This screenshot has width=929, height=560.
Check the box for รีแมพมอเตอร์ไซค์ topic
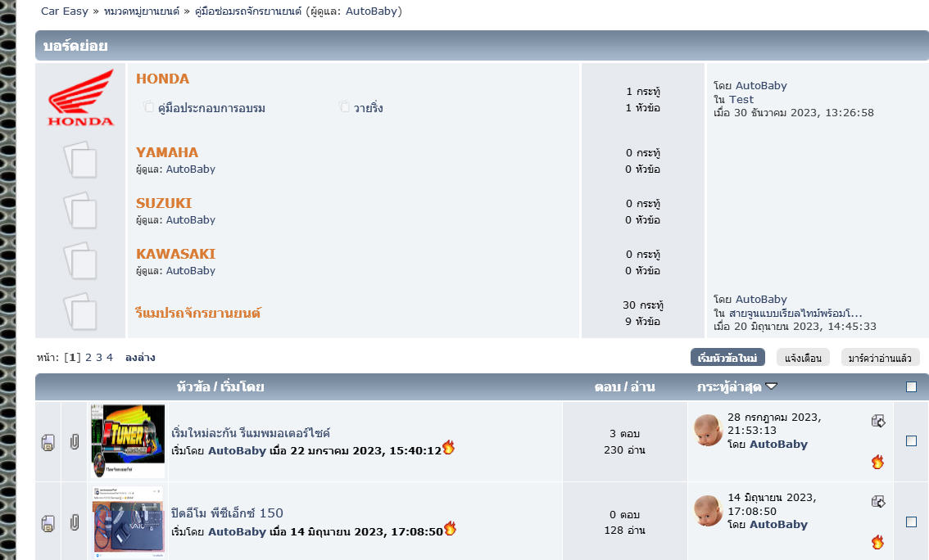tap(911, 441)
